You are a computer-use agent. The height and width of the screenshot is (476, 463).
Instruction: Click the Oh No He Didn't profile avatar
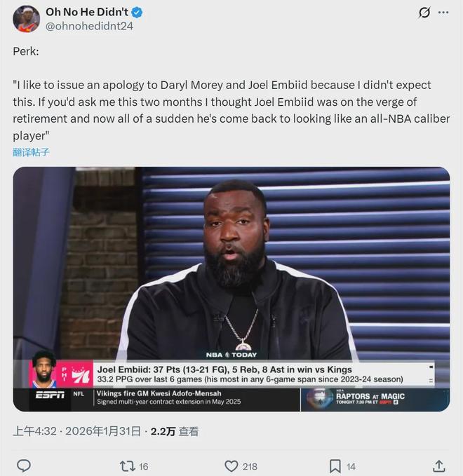26,19
